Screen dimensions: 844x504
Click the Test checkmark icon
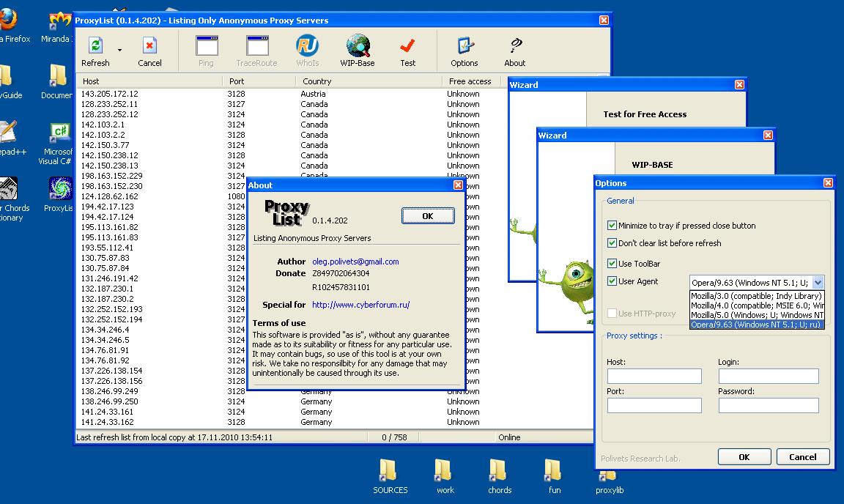click(407, 45)
